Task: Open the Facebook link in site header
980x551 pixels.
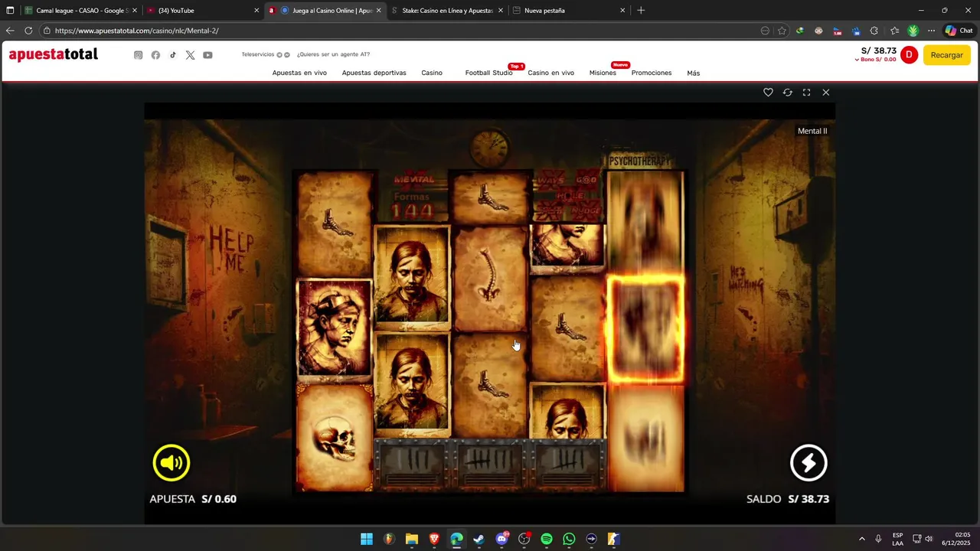Action: (x=155, y=55)
